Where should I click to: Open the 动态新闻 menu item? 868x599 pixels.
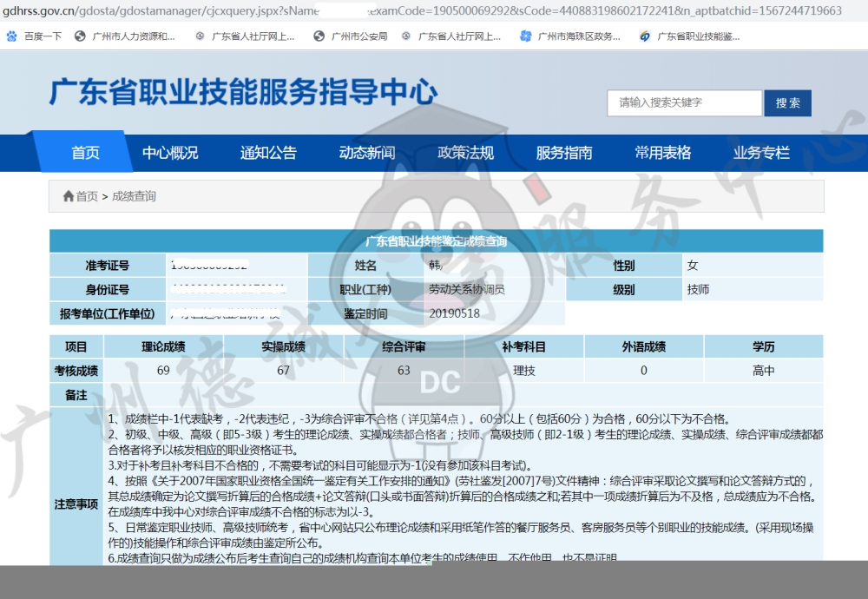[367, 153]
